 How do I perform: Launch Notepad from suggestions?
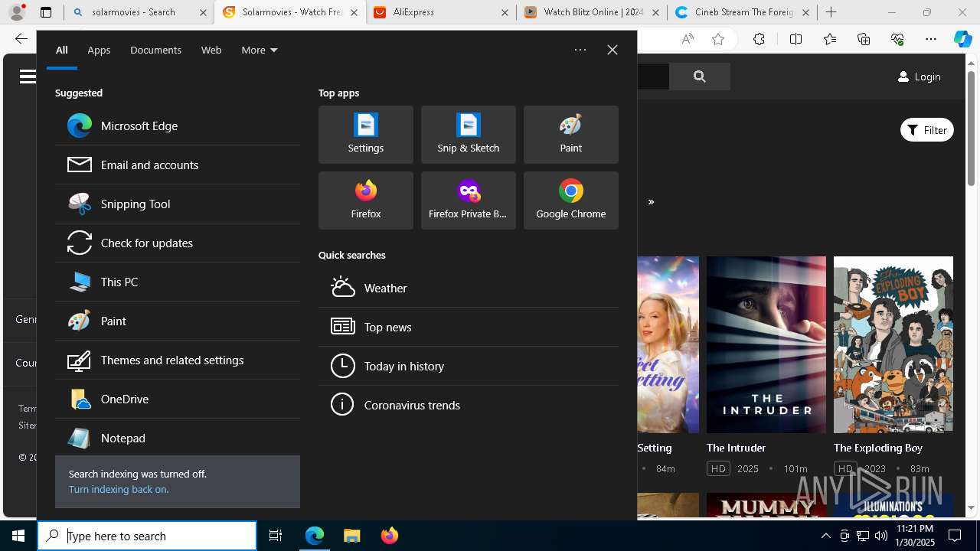178,438
